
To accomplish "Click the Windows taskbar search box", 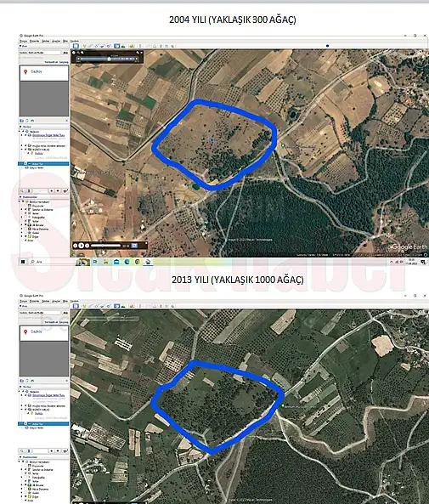I will pos(52,262).
